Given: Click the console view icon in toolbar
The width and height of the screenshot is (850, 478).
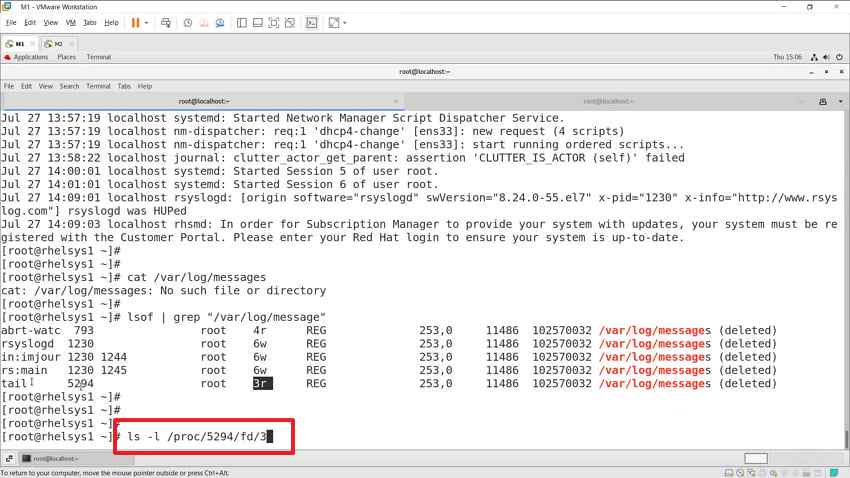Looking at the screenshot, I should [x=312, y=23].
